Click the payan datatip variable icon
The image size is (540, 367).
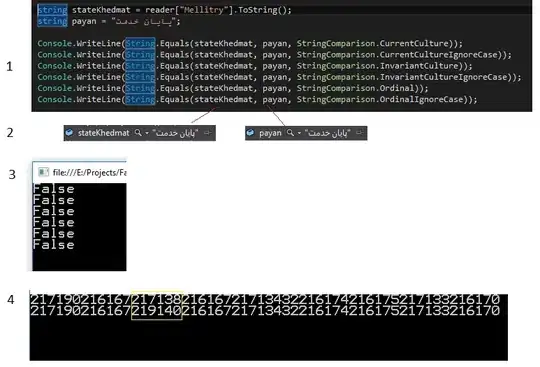[x=250, y=133]
